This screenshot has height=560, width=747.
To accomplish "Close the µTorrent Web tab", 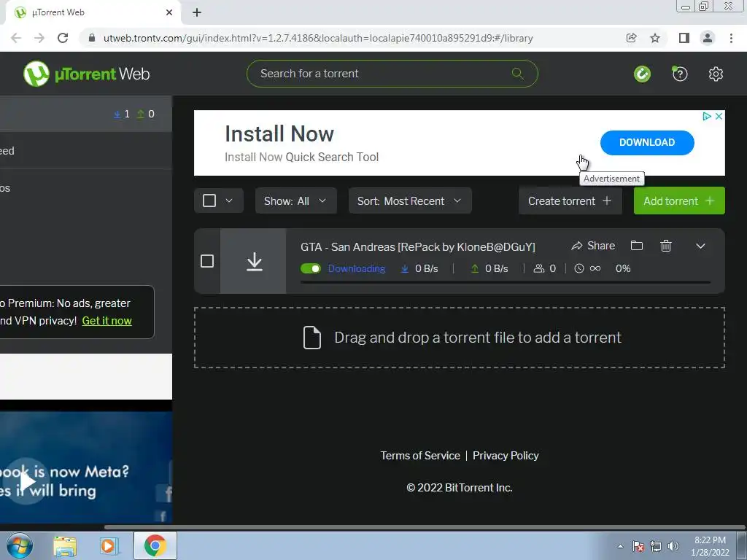I will click(x=169, y=12).
